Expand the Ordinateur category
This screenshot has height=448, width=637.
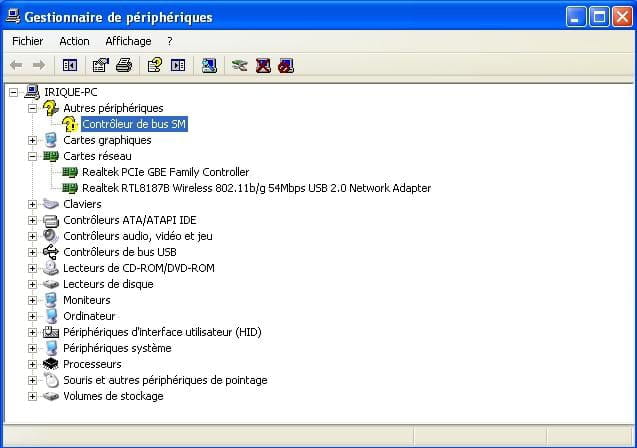32,316
